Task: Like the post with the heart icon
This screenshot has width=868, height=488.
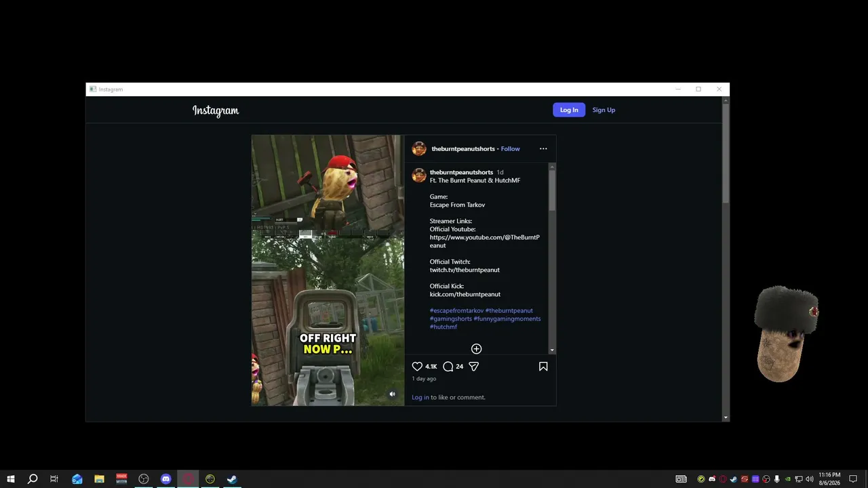Action: (x=417, y=367)
